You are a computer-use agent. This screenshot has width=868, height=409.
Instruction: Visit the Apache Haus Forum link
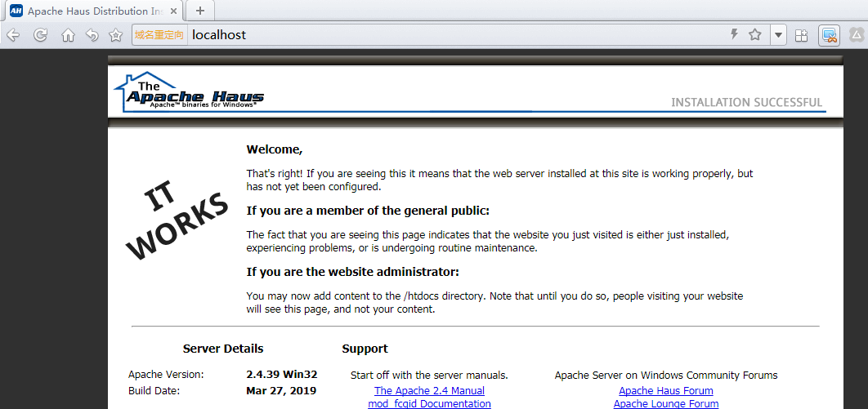pyautogui.click(x=666, y=390)
